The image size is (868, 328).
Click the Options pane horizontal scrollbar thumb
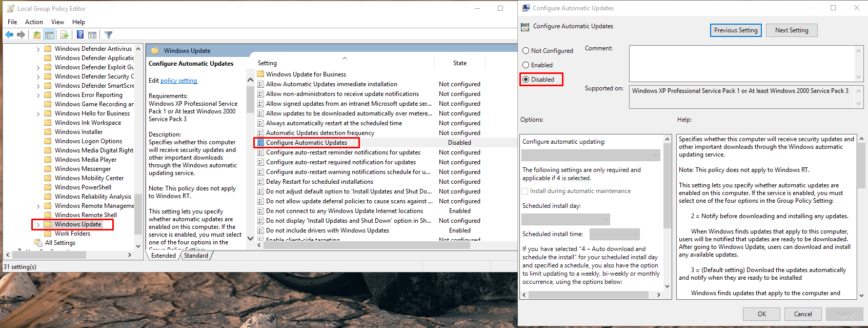click(588, 295)
